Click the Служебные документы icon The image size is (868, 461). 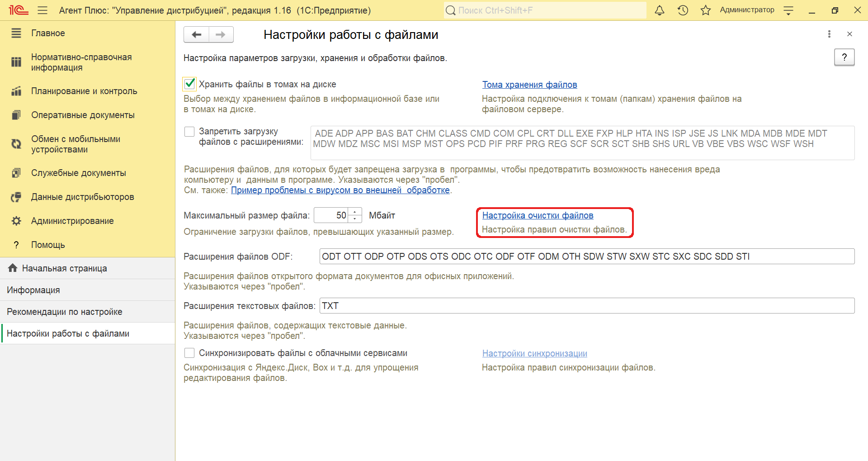point(16,173)
